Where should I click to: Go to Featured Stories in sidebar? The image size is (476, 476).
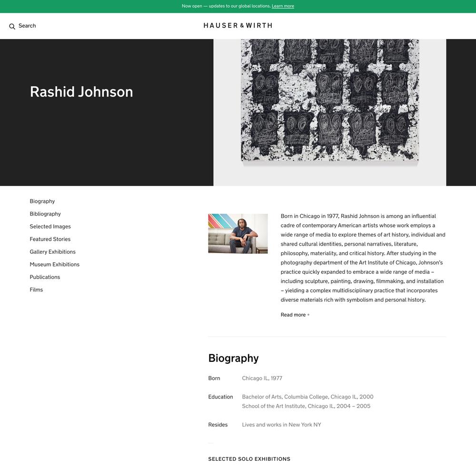tap(50, 239)
